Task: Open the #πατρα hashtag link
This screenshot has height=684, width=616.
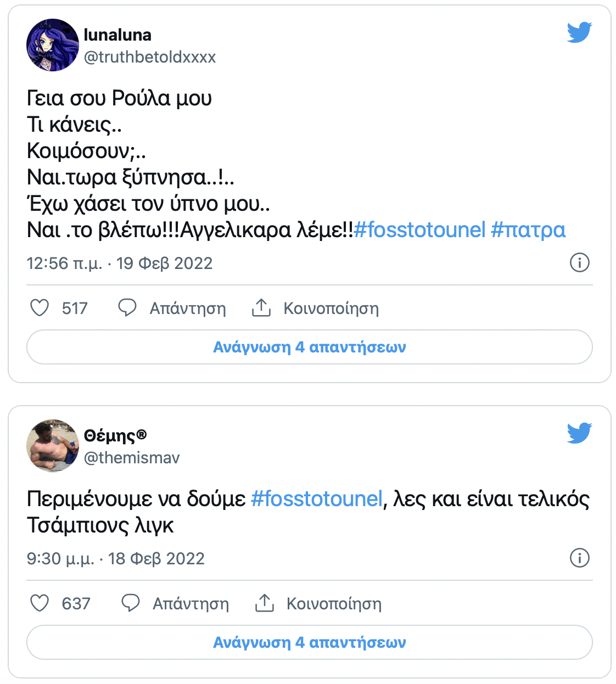Action: click(x=528, y=230)
